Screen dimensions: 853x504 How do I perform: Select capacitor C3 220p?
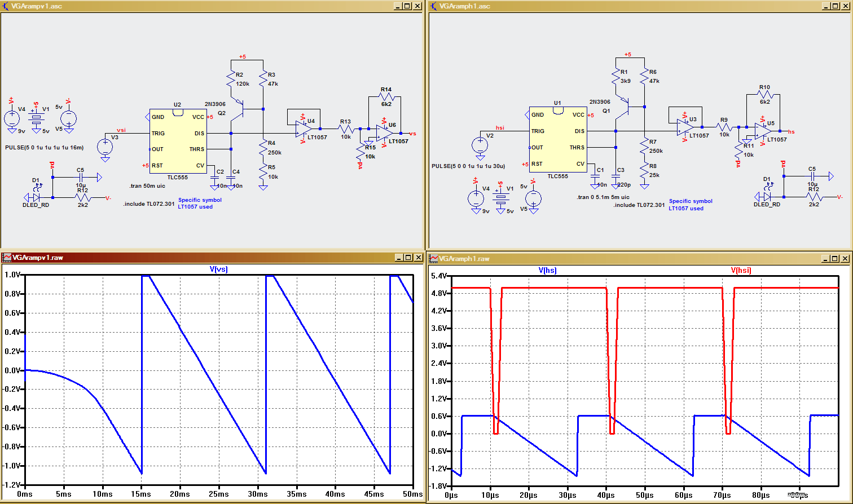(x=615, y=175)
